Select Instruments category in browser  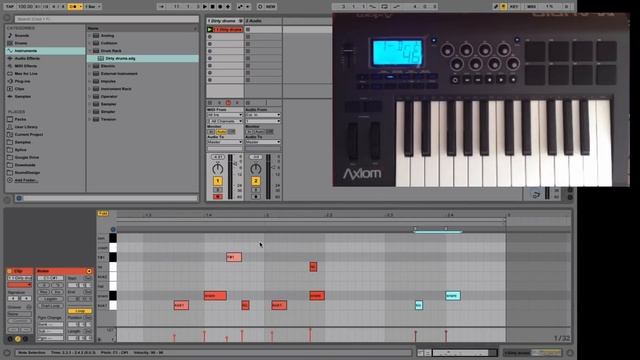tap(26, 51)
